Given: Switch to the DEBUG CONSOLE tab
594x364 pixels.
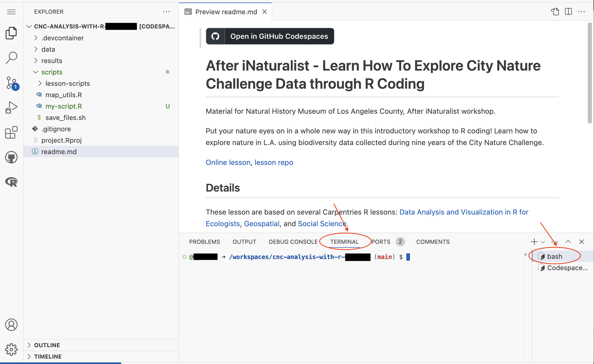Looking at the screenshot, I should (x=293, y=242).
